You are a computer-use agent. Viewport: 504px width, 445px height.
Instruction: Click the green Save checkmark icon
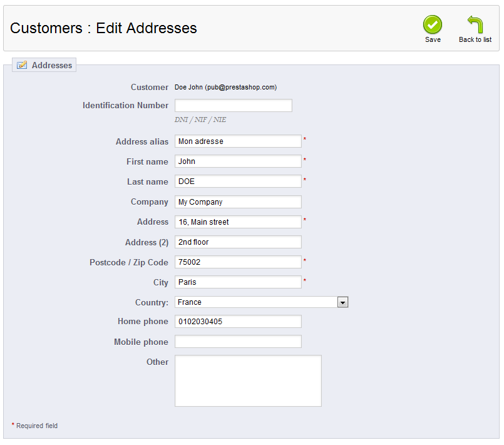[x=433, y=25]
